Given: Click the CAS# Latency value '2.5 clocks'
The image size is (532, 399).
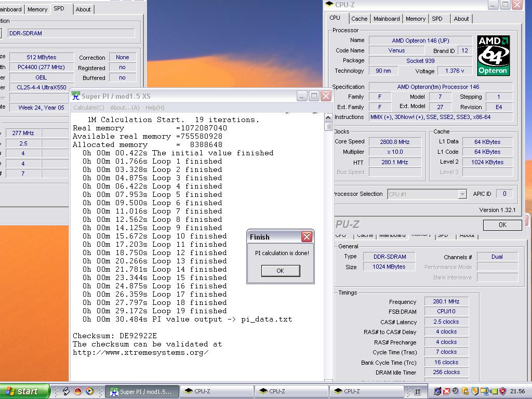Looking at the screenshot, I should (x=446, y=322).
